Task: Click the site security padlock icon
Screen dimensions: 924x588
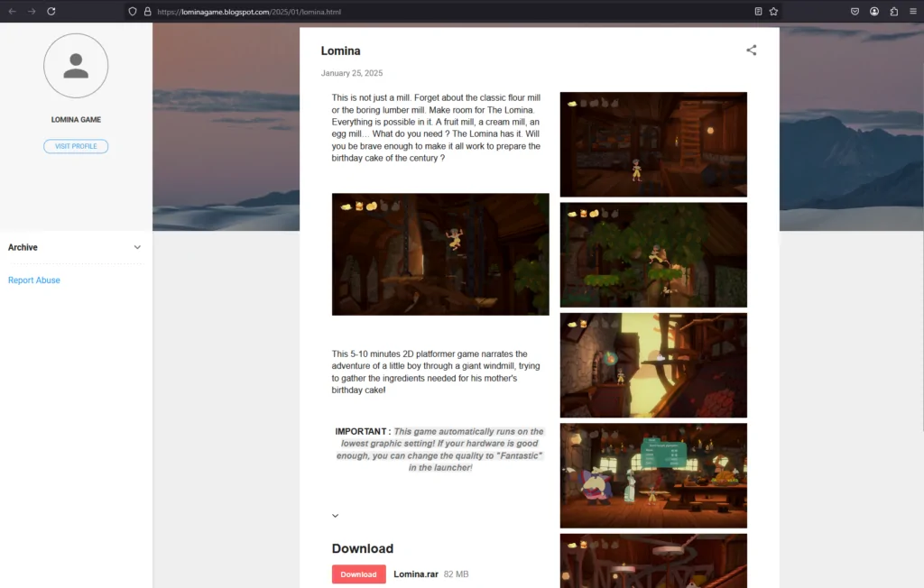Action: point(147,12)
